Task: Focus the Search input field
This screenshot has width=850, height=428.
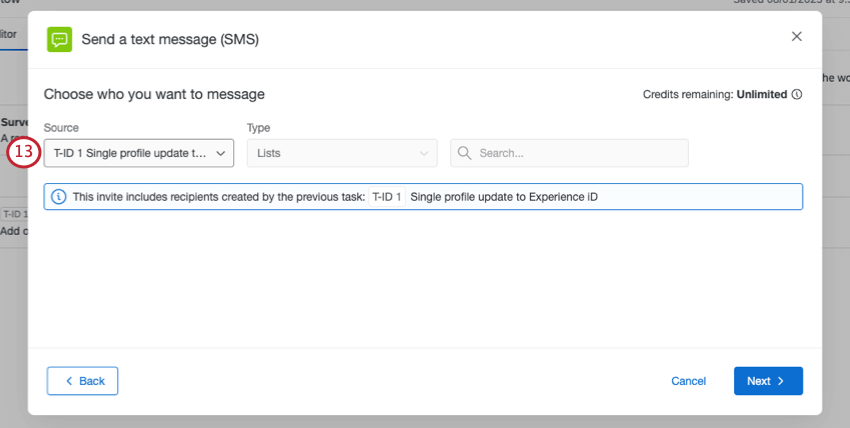Action: (580, 153)
